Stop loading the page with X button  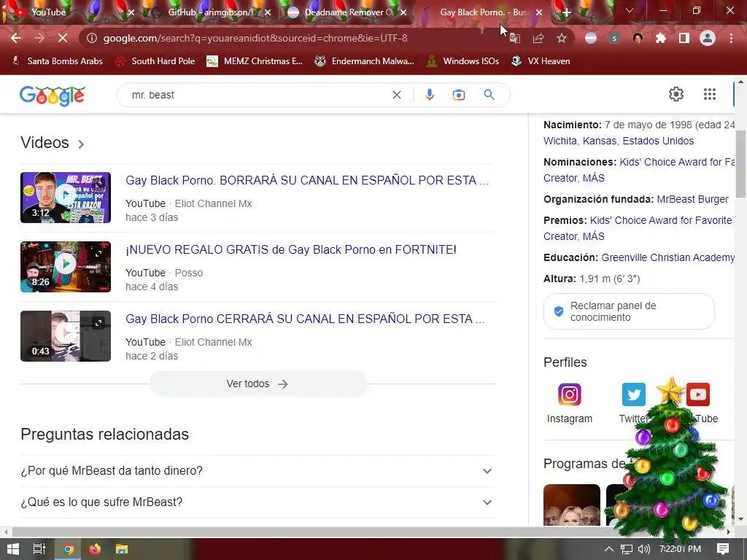(63, 38)
